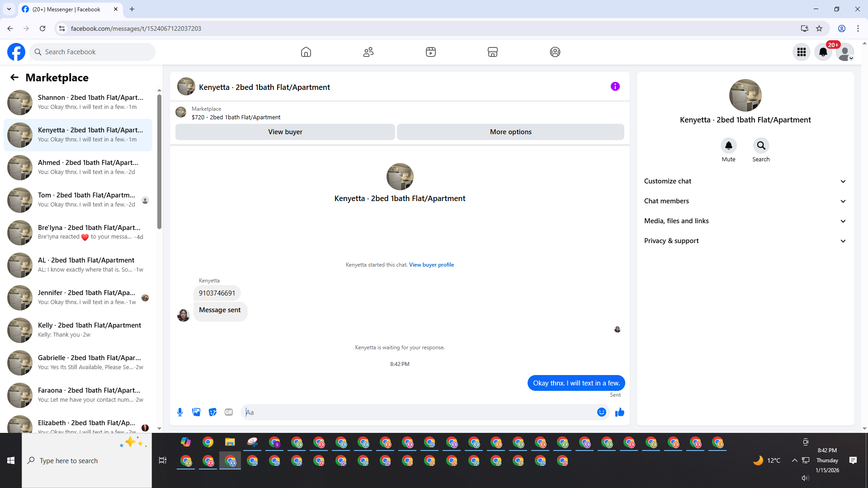
Task: Send a thumbs-up like
Action: pos(620,412)
